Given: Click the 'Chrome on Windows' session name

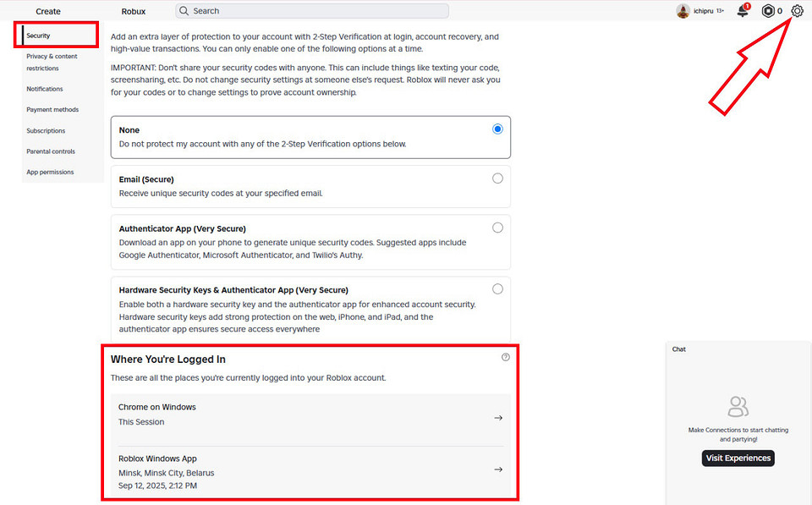Looking at the screenshot, I should (157, 407).
